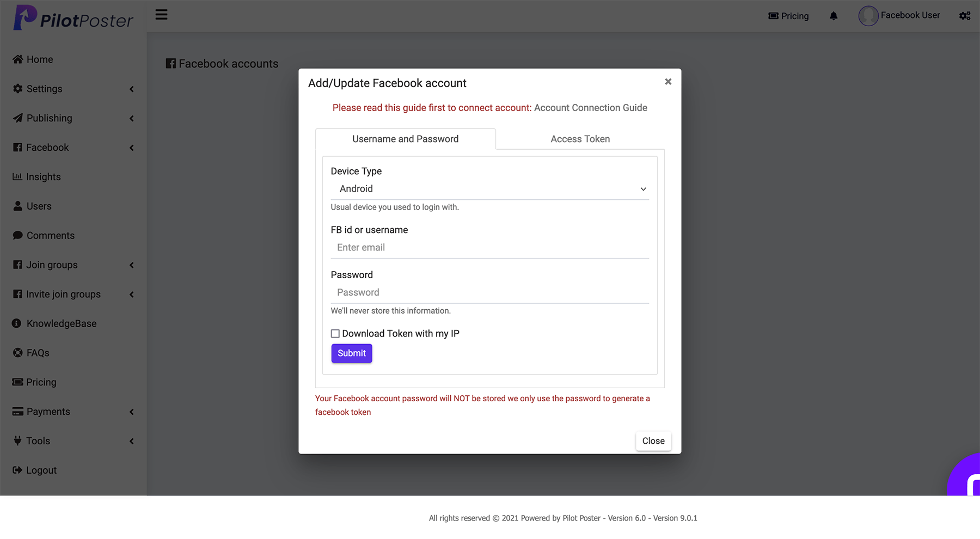Viewport: 980px width, 539px height.
Task: Open Pricing link in top header
Action: click(x=788, y=16)
